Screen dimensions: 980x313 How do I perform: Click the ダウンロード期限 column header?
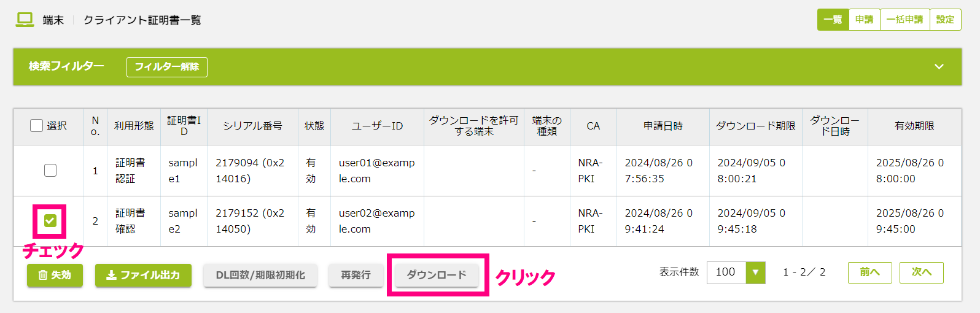(x=756, y=126)
